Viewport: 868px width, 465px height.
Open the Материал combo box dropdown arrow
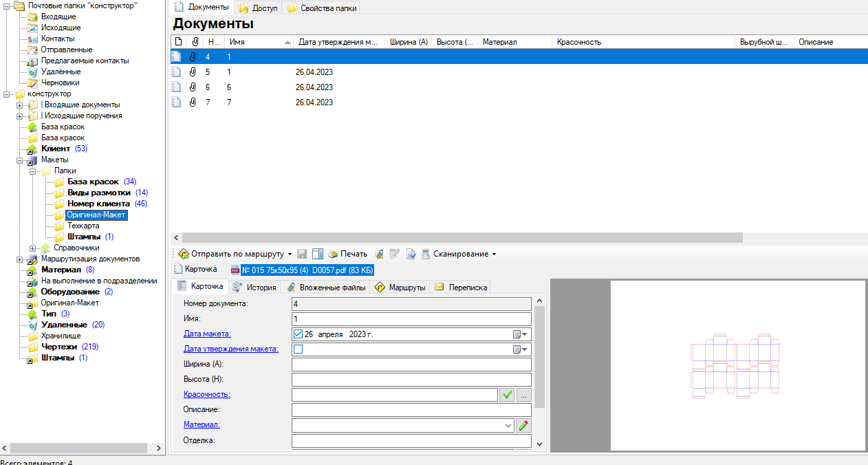(x=508, y=425)
